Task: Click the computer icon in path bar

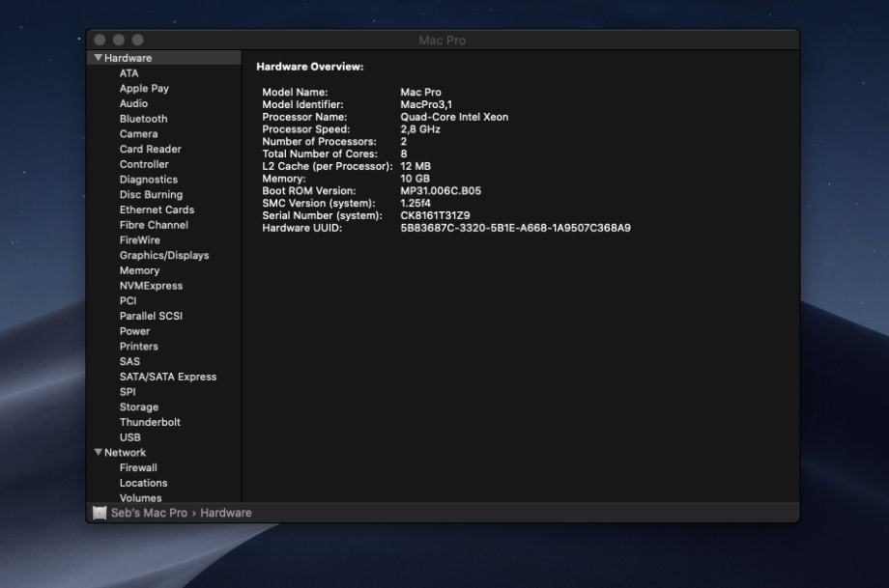Action: coord(100,513)
